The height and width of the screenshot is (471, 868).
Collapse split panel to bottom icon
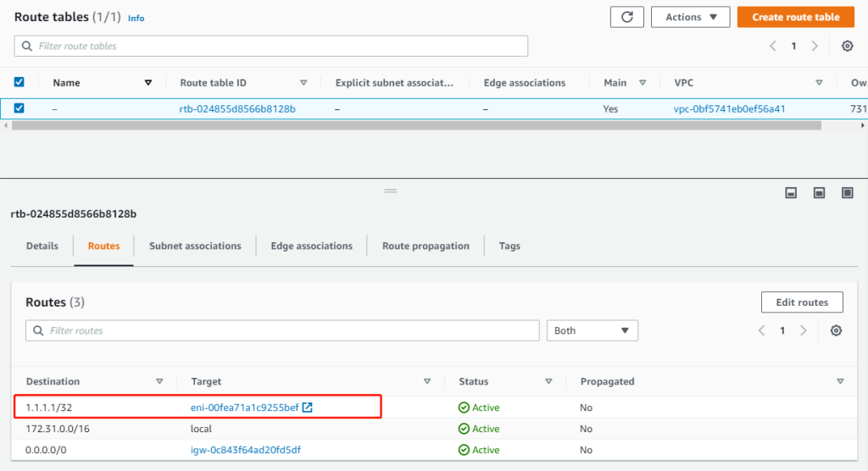click(x=791, y=193)
